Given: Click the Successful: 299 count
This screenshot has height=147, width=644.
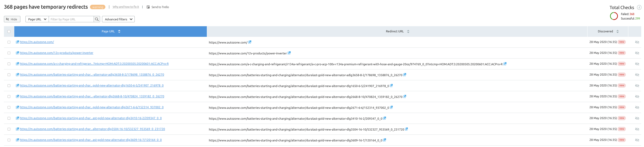Looking at the screenshot, I should tap(630, 18).
